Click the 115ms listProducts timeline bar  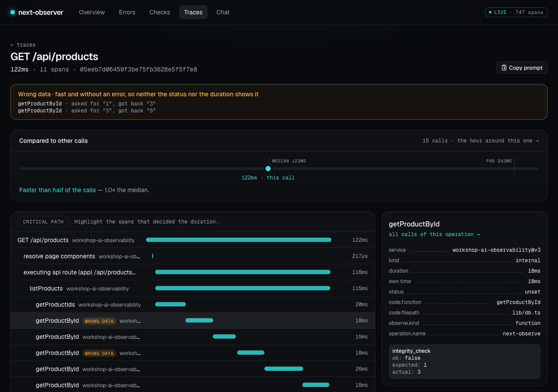243,288
